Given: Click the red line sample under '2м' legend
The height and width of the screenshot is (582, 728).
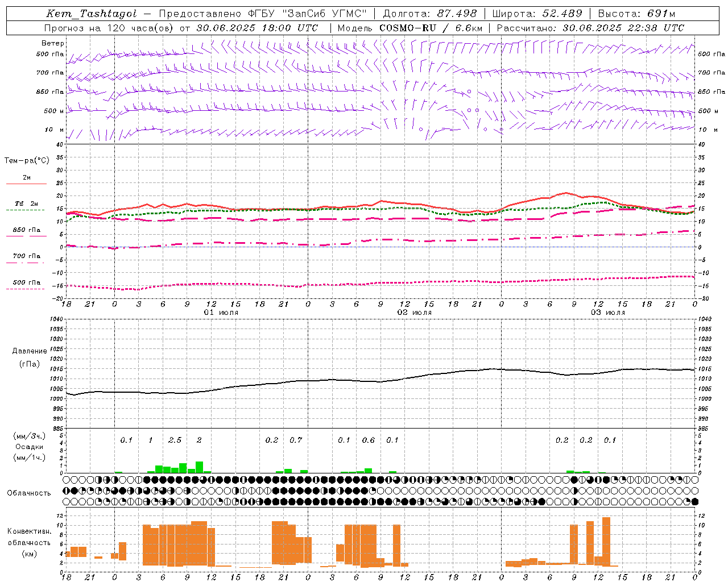Looking at the screenshot, I should (x=26, y=184).
